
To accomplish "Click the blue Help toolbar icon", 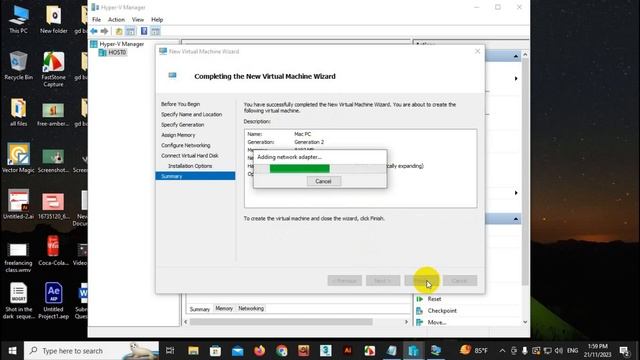I will click(x=144, y=31).
